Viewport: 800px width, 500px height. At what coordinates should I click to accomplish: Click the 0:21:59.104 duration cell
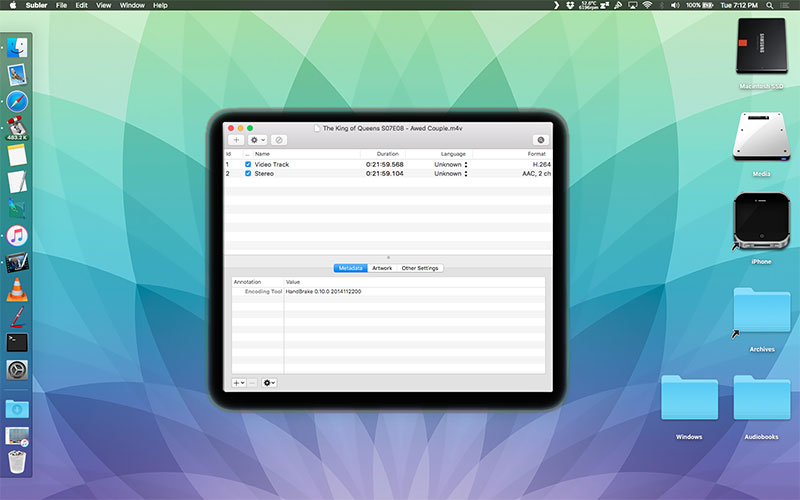[385, 173]
